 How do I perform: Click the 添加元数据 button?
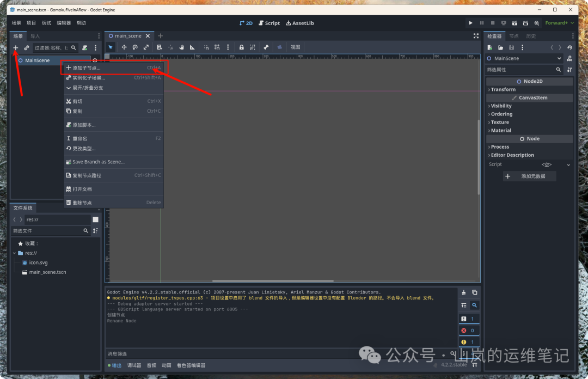tap(530, 176)
